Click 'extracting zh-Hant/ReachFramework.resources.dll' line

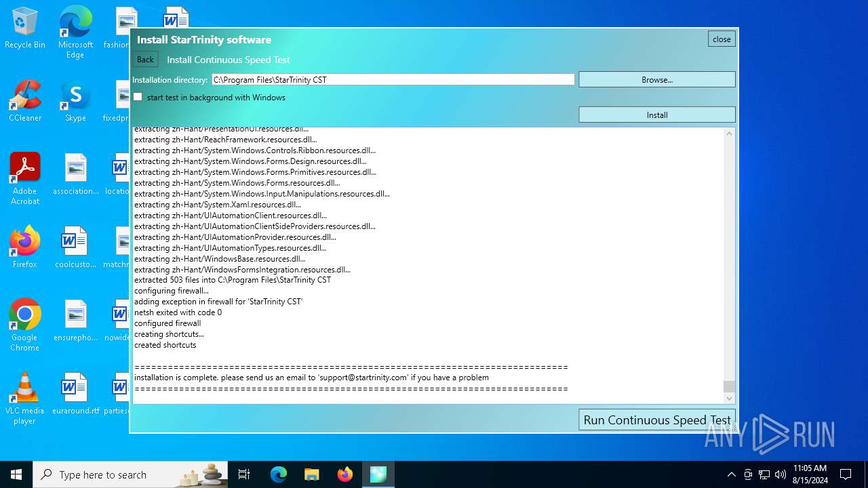point(225,139)
